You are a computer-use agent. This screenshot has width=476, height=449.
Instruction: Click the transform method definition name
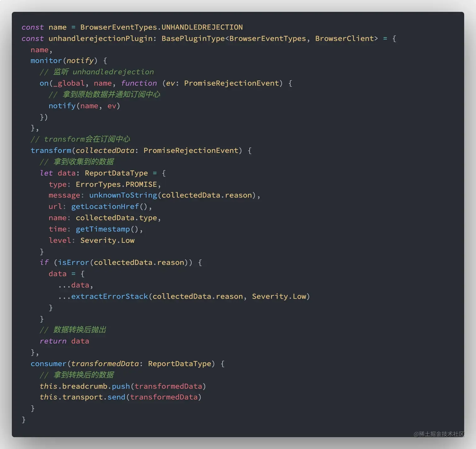click(x=51, y=151)
